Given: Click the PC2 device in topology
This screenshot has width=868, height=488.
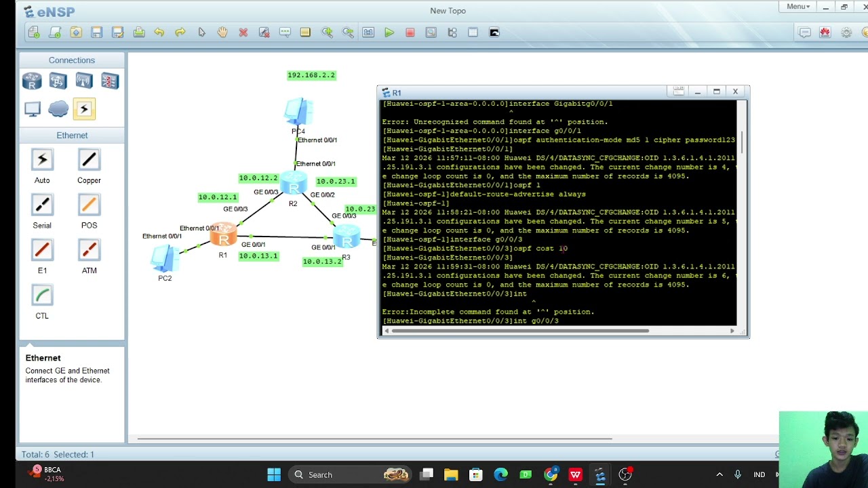Looking at the screenshot, I should coord(165,258).
